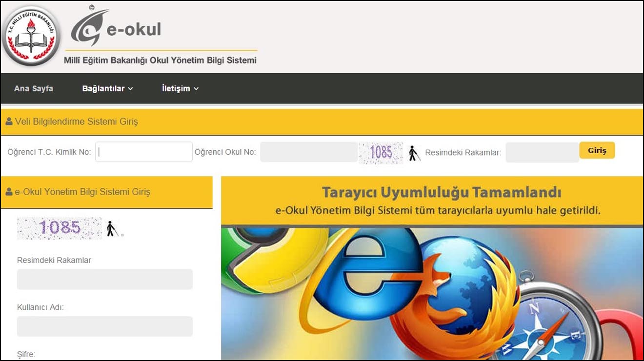Click user icon in Veli Bilgilendirme header
Image resolution: width=644 pixels, height=361 pixels.
tap(9, 121)
